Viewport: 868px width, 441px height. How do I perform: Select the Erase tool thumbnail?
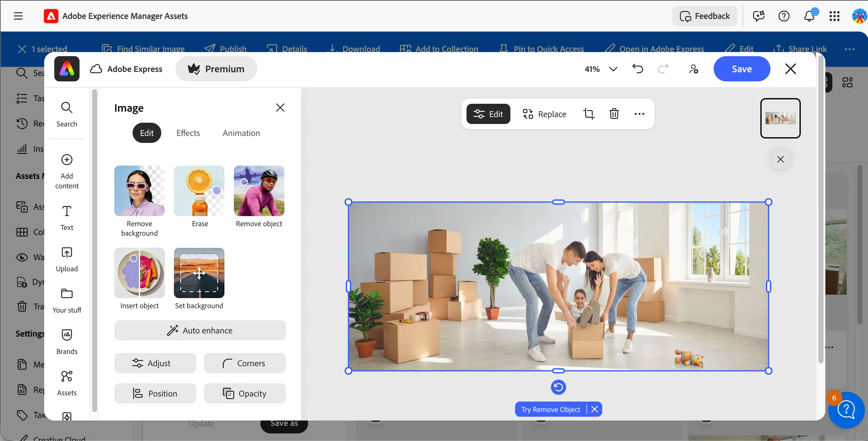[x=199, y=191]
